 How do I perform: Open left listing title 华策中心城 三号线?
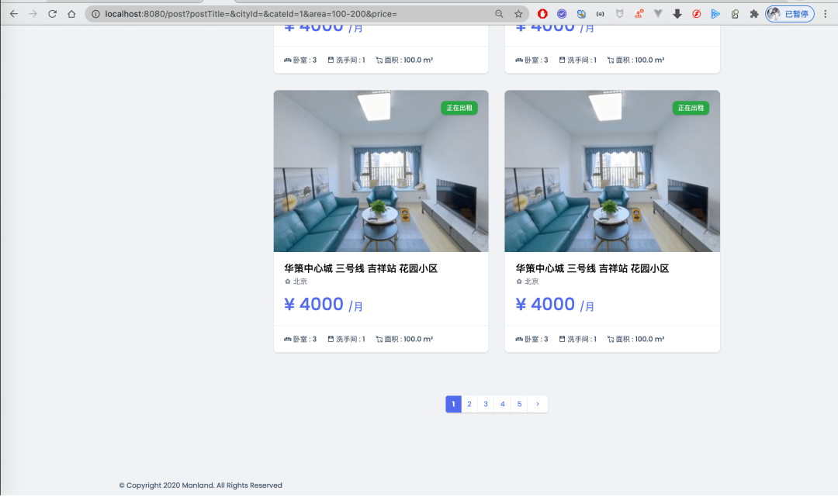click(361, 268)
